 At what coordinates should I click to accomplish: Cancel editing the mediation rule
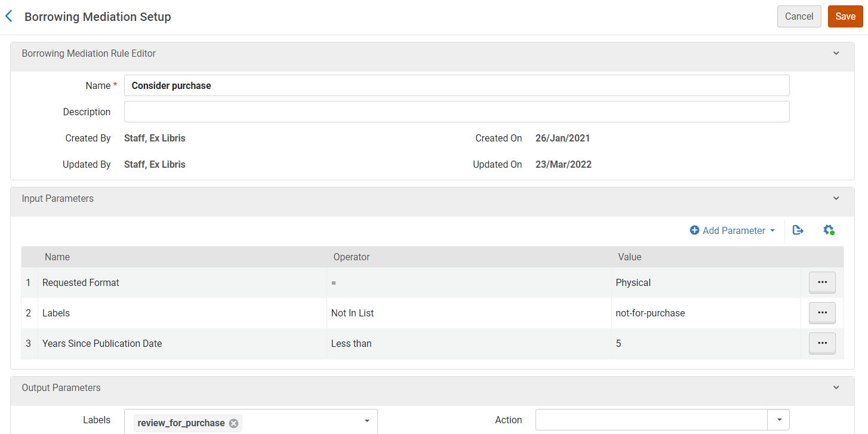(799, 17)
